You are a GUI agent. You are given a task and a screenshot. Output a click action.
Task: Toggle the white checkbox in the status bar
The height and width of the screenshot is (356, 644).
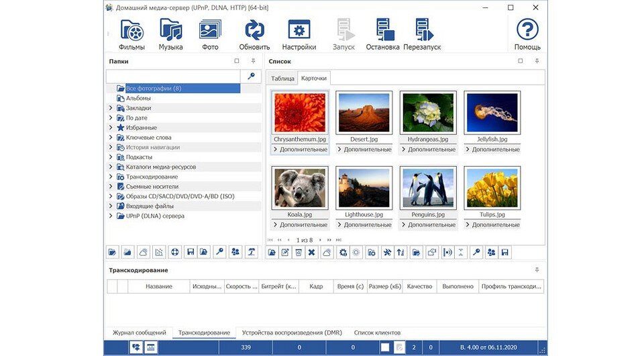[x=385, y=347]
